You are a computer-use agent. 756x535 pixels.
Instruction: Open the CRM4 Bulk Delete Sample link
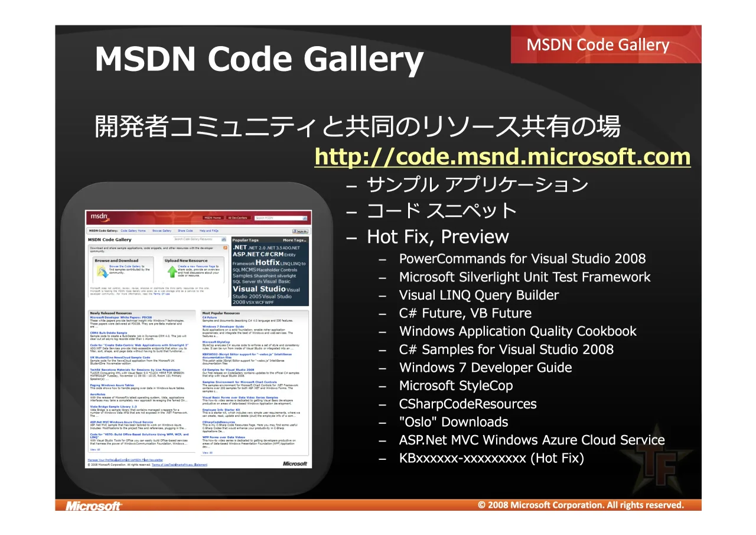(x=109, y=333)
